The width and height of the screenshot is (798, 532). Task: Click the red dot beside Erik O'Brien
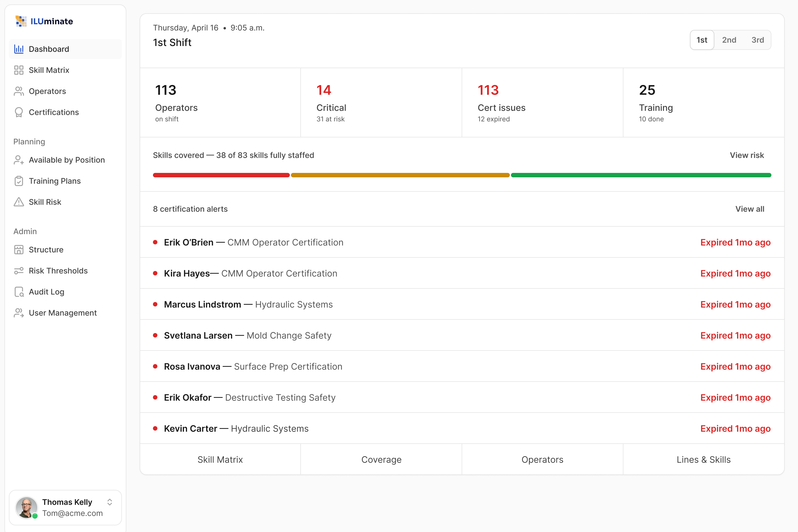[155, 242]
